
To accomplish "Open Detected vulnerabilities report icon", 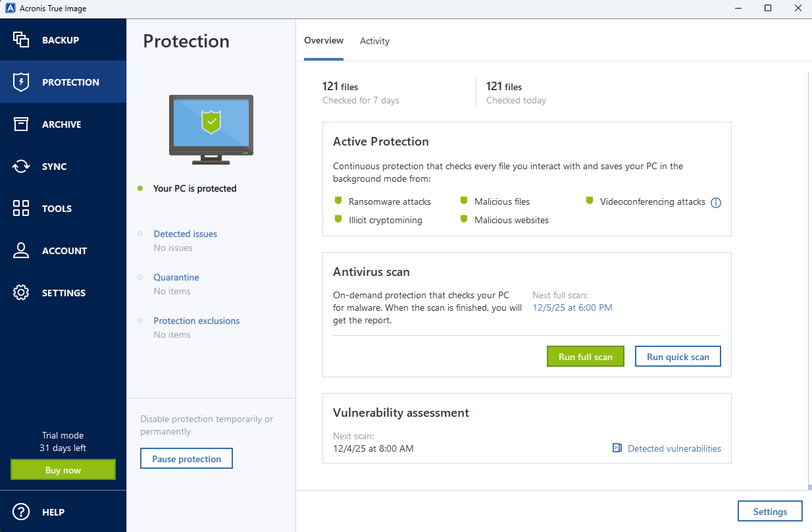I will 617,448.
